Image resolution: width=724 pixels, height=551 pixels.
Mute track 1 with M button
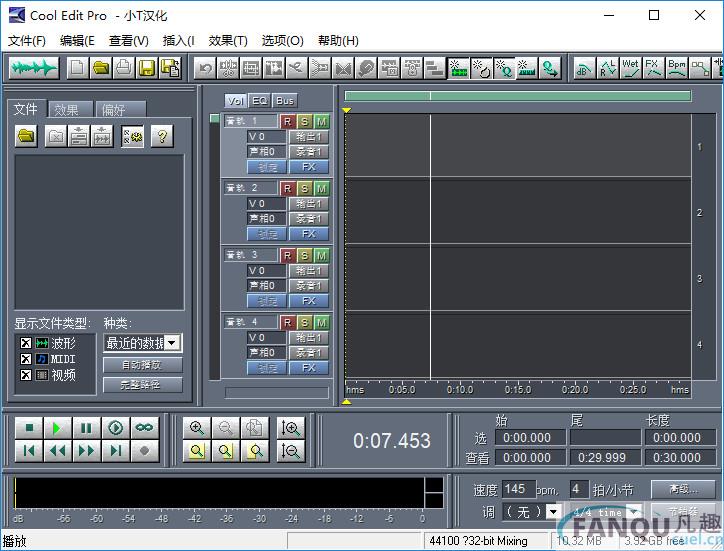coord(322,121)
